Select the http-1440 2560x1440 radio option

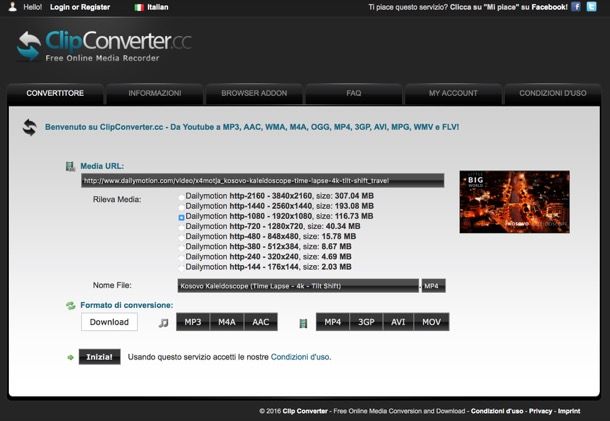tap(181, 207)
